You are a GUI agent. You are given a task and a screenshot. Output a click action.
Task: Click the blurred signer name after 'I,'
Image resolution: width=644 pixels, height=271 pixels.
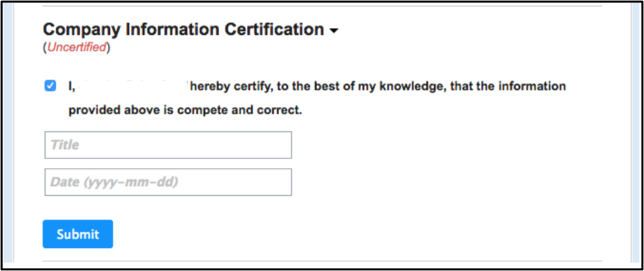[132, 87]
